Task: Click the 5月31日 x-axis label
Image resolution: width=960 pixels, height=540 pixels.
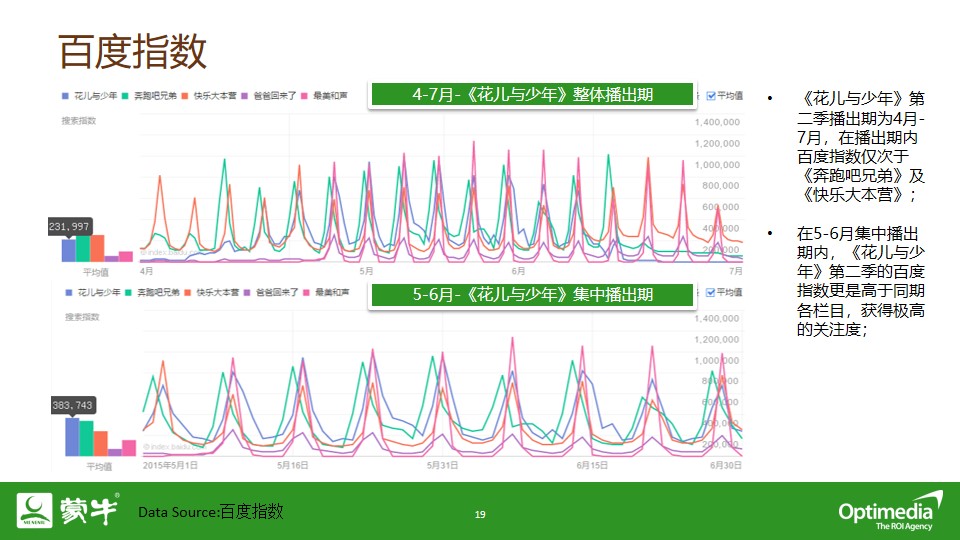Action: point(443,465)
